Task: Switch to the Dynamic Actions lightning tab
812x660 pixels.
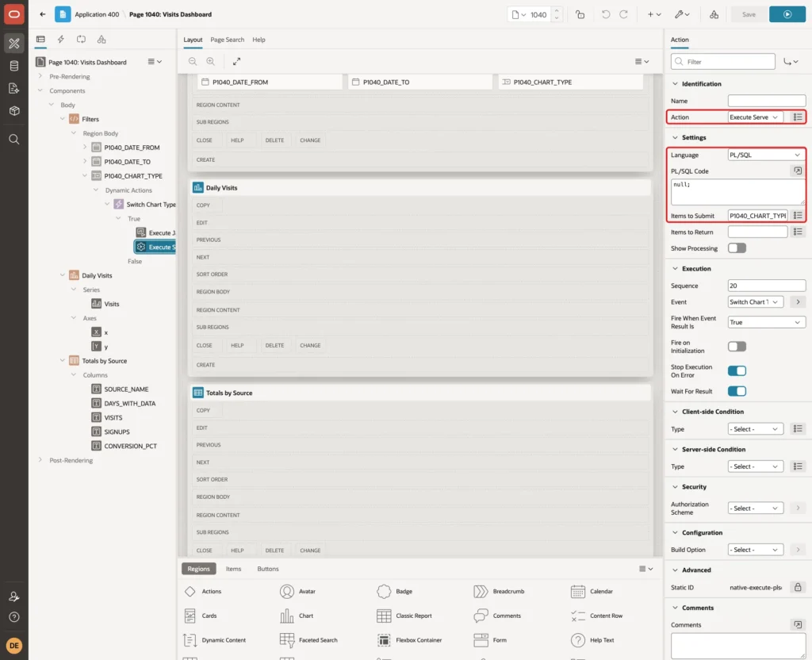Action: tap(60, 40)
